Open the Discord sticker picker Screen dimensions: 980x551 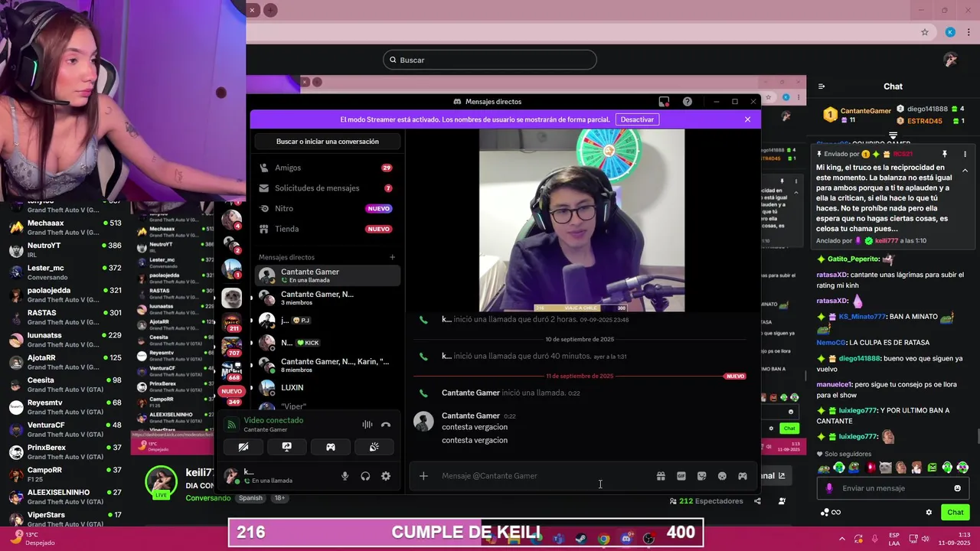coord(701,476)
